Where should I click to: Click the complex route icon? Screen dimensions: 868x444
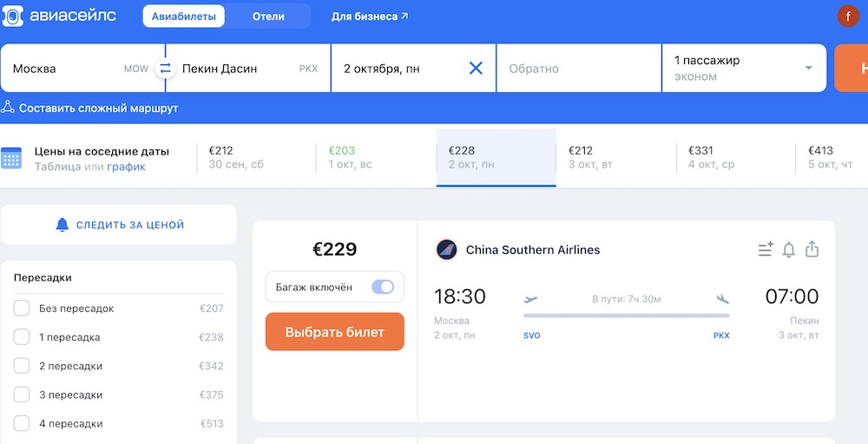pos(8,108)
